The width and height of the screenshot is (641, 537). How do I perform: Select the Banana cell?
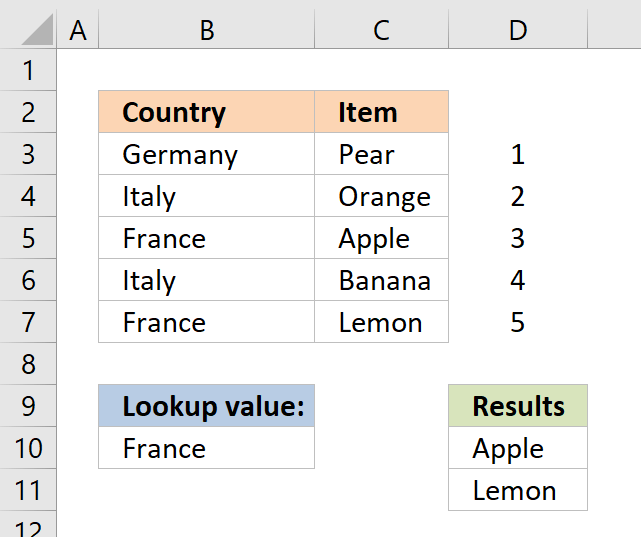click(381, 280)
